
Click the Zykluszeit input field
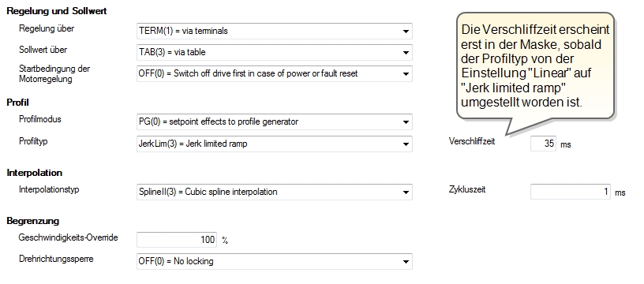[x=571, y=192]
